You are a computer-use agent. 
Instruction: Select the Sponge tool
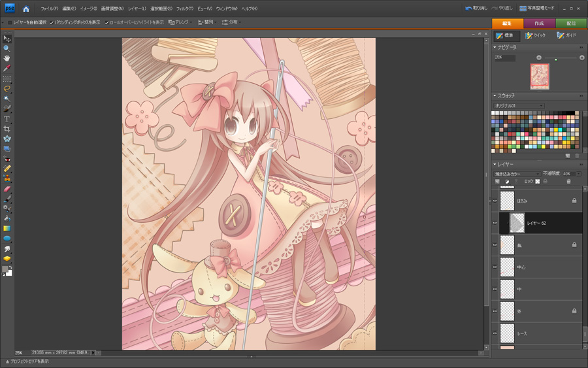tap(7, 259)
